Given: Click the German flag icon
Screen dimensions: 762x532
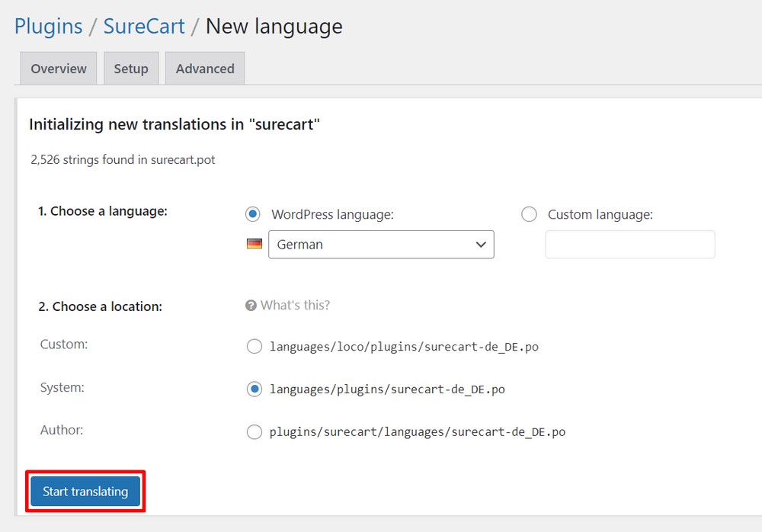Looking at the screenshot, I should [x=255, y=244].
